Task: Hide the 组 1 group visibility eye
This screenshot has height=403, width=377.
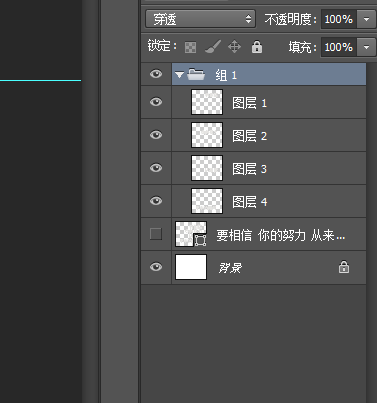Action: tap(156, 74)
